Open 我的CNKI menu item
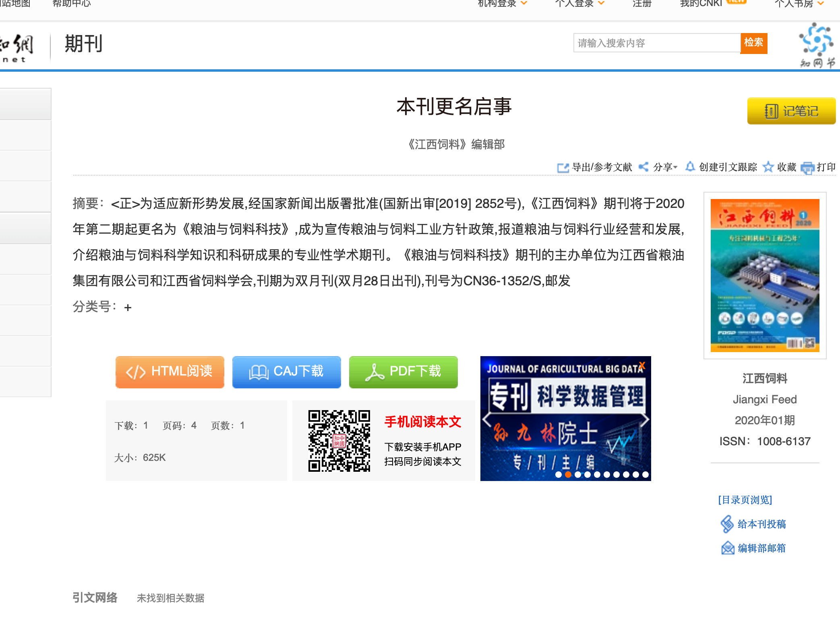 tap(701, 4)
